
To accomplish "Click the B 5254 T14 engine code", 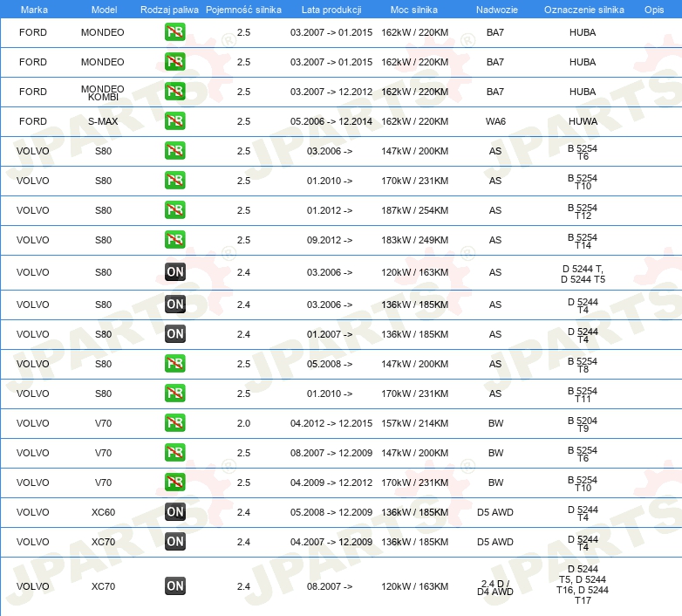I will 583,241.
